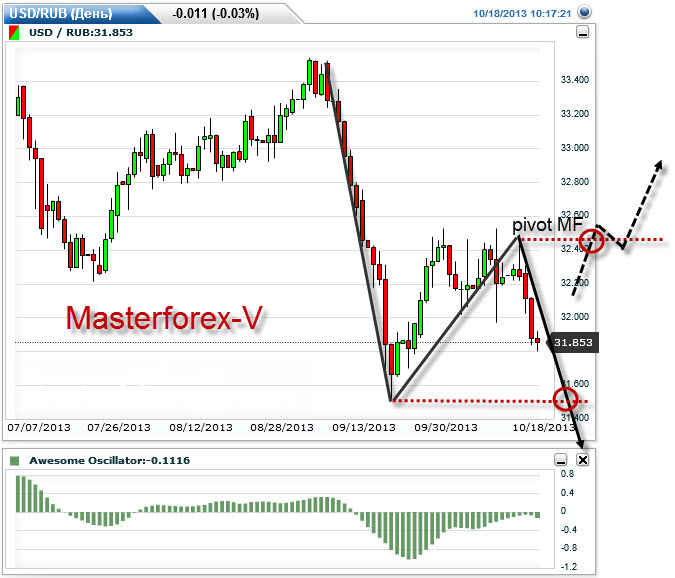Viewport: 675px width, 578px height.
Task: Close the Awesome Oscillator panel
Action: click(x=582, y=460)
